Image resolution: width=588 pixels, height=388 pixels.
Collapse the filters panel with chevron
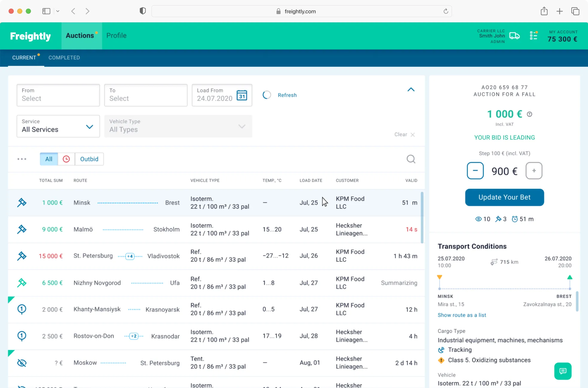coord(411,90)
